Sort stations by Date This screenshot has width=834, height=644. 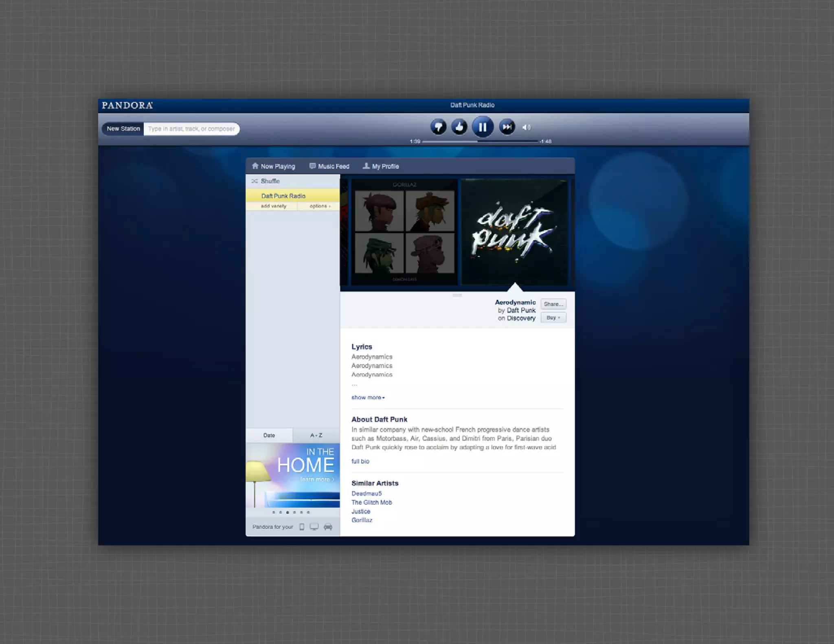tap(269, 435)
